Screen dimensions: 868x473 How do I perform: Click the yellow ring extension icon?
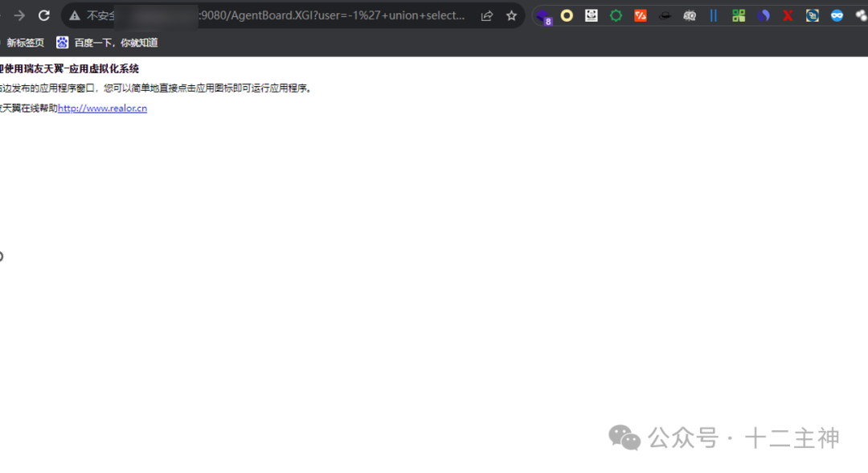pyautogui.click(x=567, y=15)
